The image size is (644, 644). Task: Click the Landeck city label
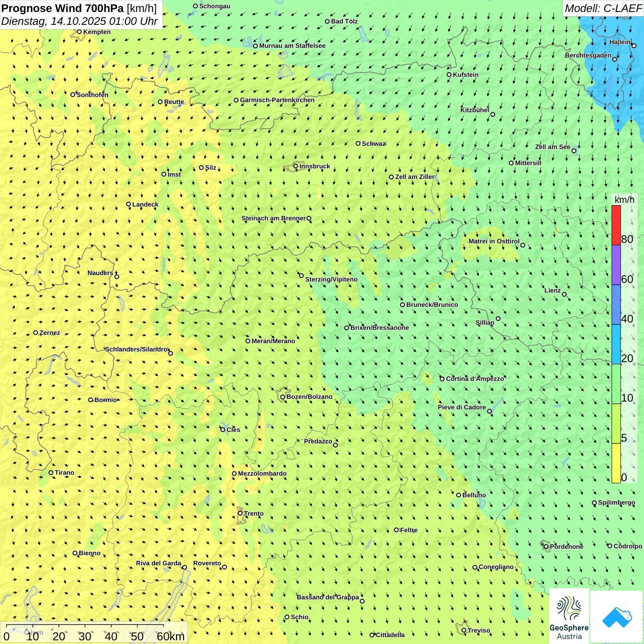coord(145,205)
